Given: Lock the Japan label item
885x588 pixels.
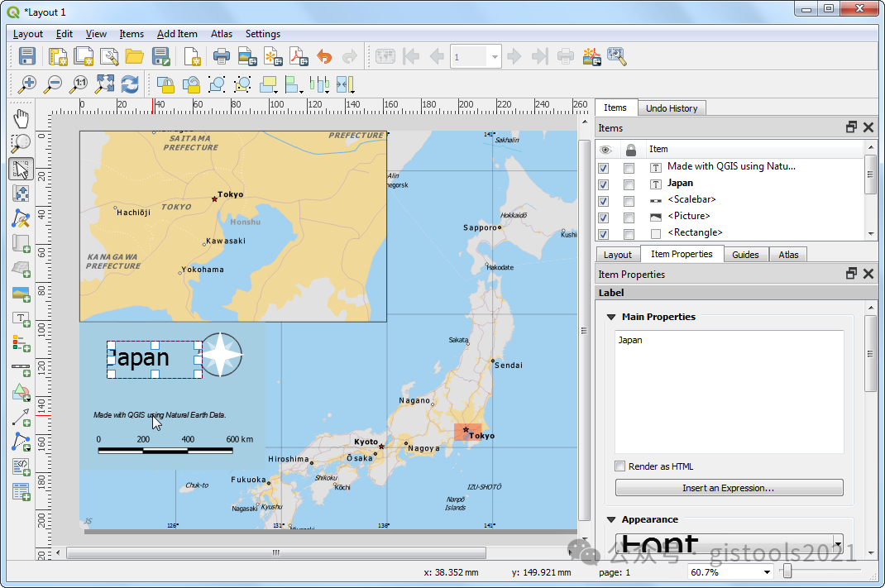Looking at the screenshot, I should pos(629,184).
